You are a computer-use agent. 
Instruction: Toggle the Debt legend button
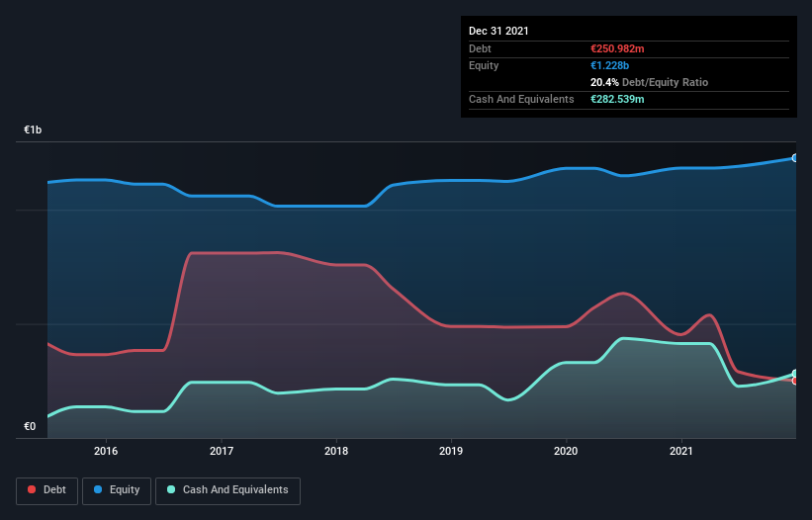click(47, 490)
